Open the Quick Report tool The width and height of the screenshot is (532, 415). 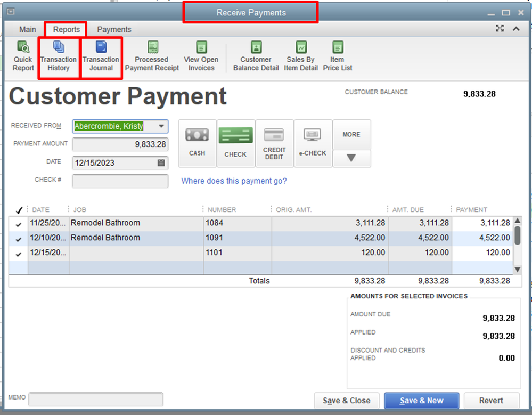pos(22,55)
